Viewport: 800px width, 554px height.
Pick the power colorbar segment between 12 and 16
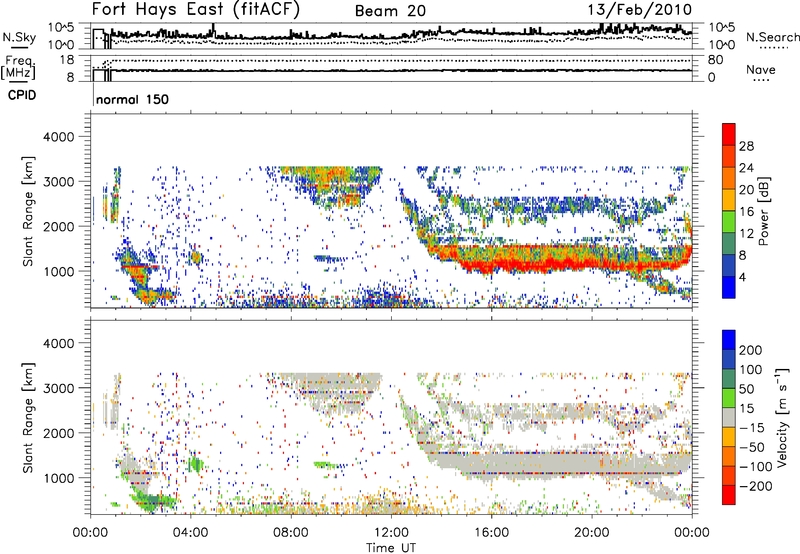pos(729,222)
